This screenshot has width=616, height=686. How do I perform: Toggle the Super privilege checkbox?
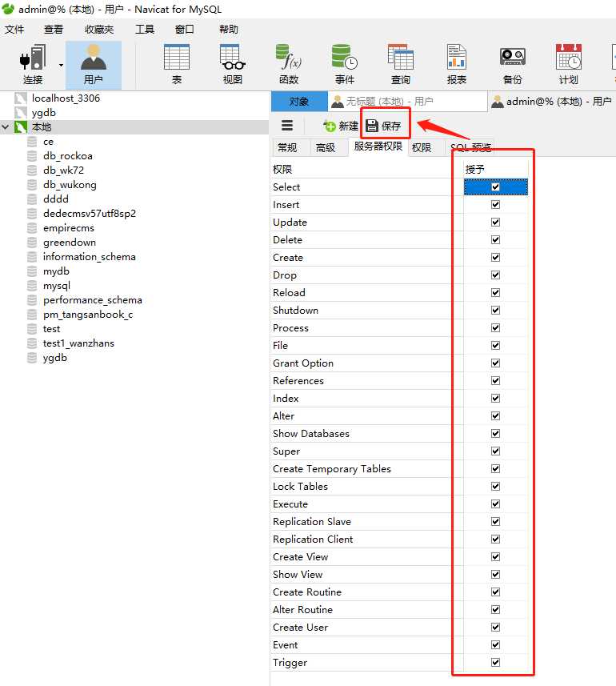495,451
